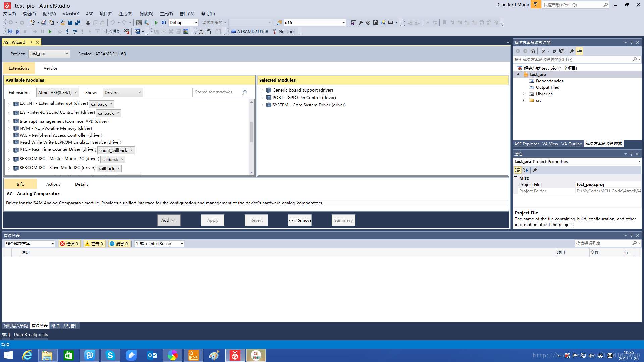
Task: Open count_callback dropdown for RTC driver
Action: coord(116,150)
